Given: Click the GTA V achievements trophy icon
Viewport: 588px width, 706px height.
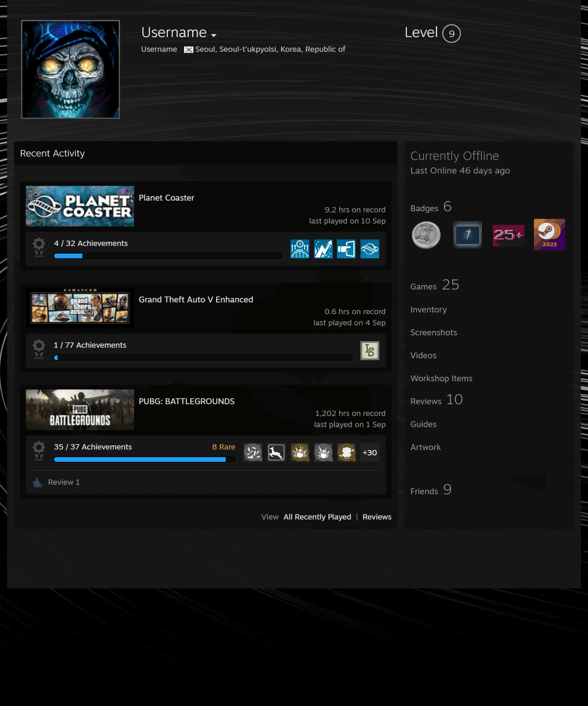Looking at the screenshot, I should pyautogui.click(x=39, y=349).
